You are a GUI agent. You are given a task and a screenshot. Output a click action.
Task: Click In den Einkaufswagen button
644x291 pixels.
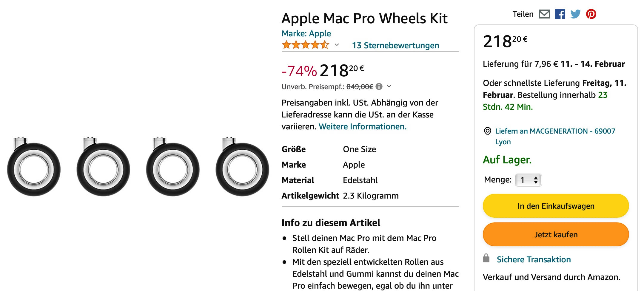coord(556,205)
